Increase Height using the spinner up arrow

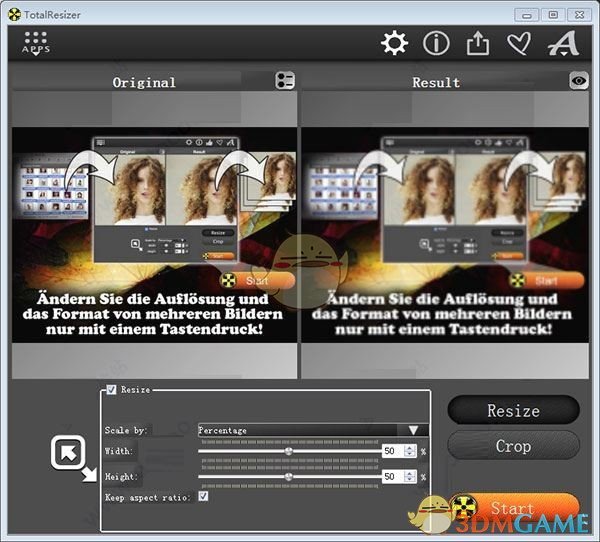coord(410,473)
